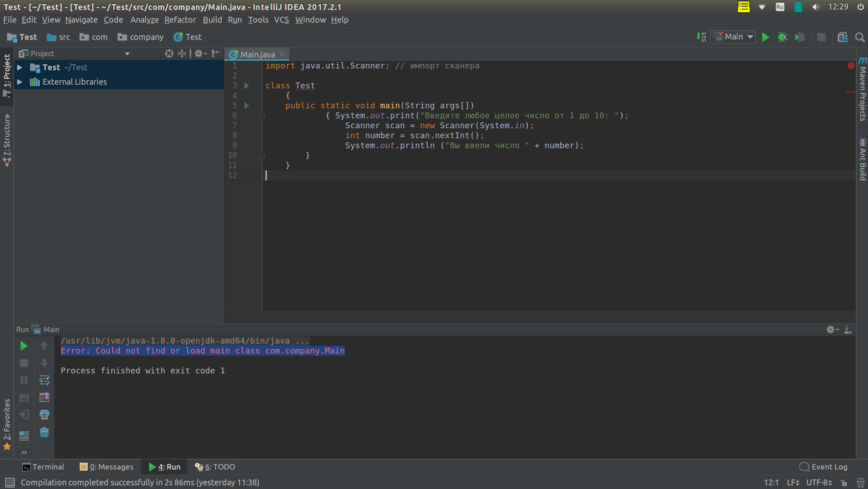
Task: Open the VCS menu
Action: (x=281, y=20)
